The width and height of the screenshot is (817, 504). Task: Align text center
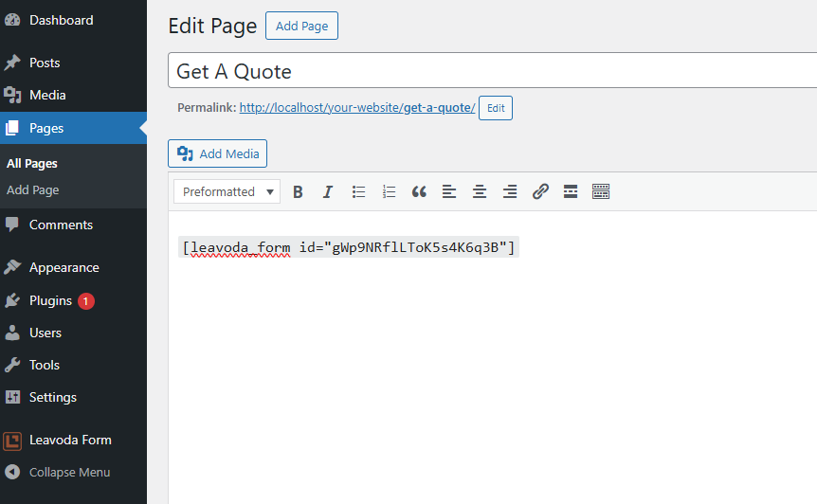[x=480, y=192]
